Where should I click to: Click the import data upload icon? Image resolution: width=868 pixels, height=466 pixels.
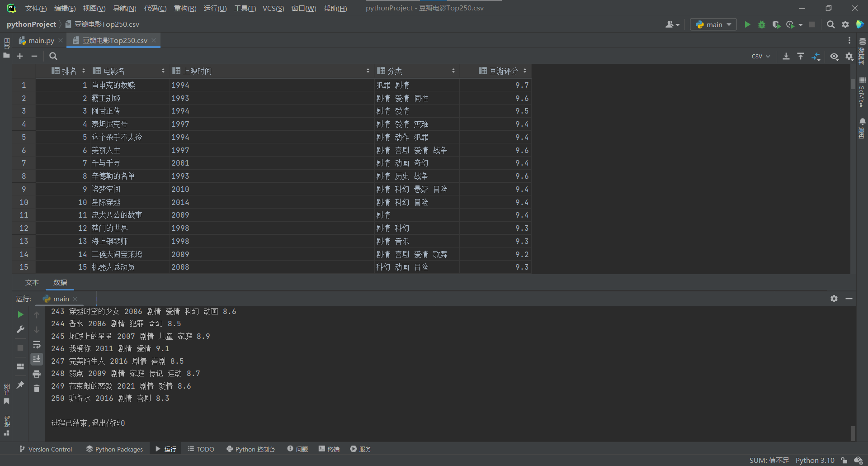(801, 56)
